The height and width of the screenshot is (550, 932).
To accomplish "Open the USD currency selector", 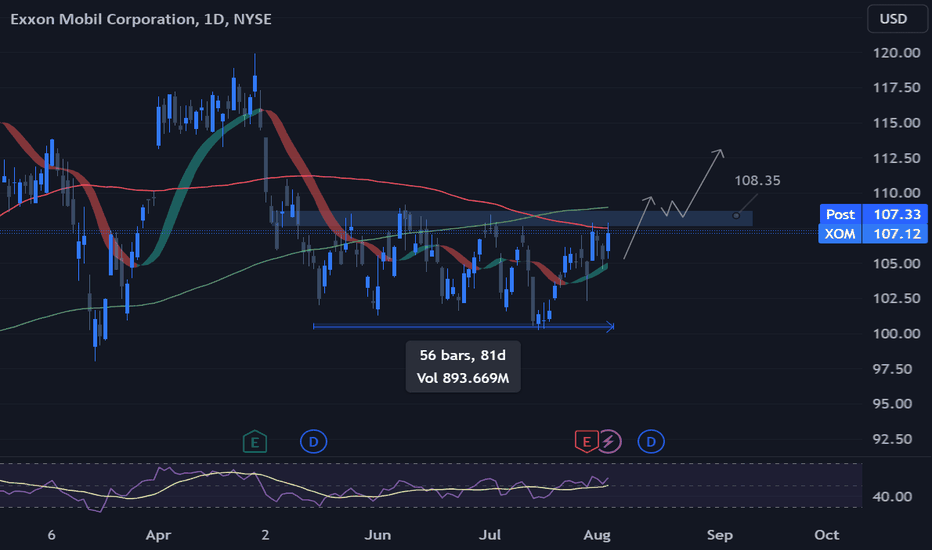I will click(x=897, y=18).
